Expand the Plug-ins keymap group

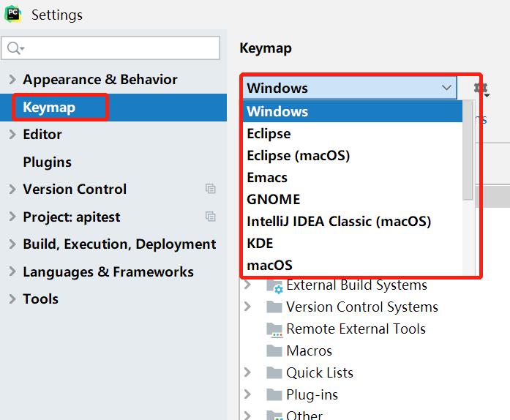point(247,395)
